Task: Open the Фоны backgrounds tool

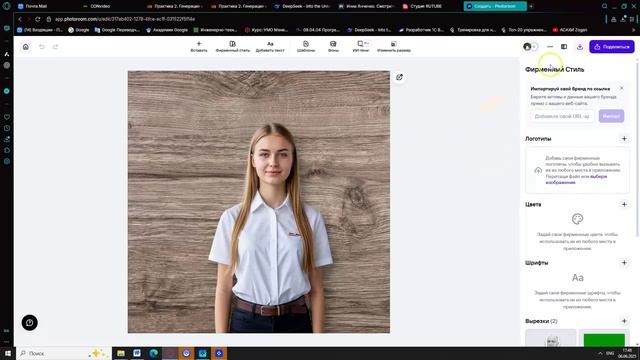Action: click(x=333, y=47)
